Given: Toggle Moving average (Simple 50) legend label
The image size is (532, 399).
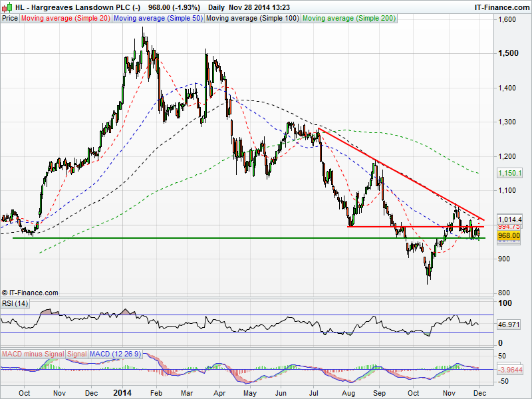Looking at the screenshot, I should click(x=158, y=19).
